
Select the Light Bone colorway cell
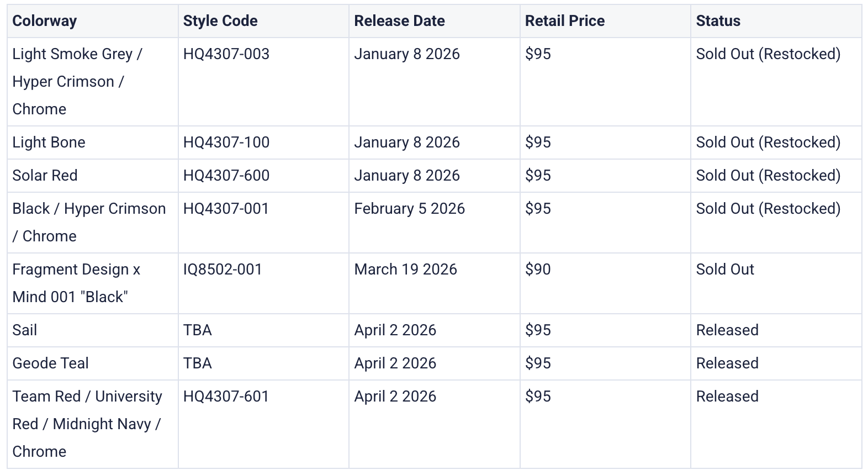point(49,142)
